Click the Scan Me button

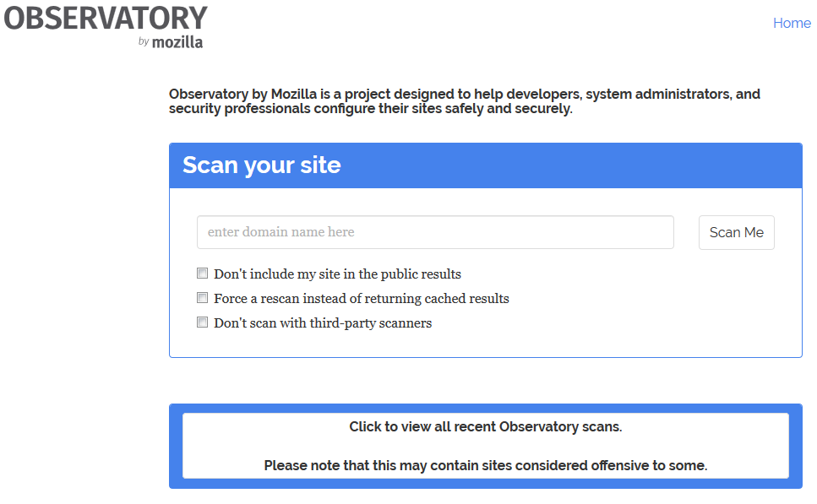coord(736,232)
